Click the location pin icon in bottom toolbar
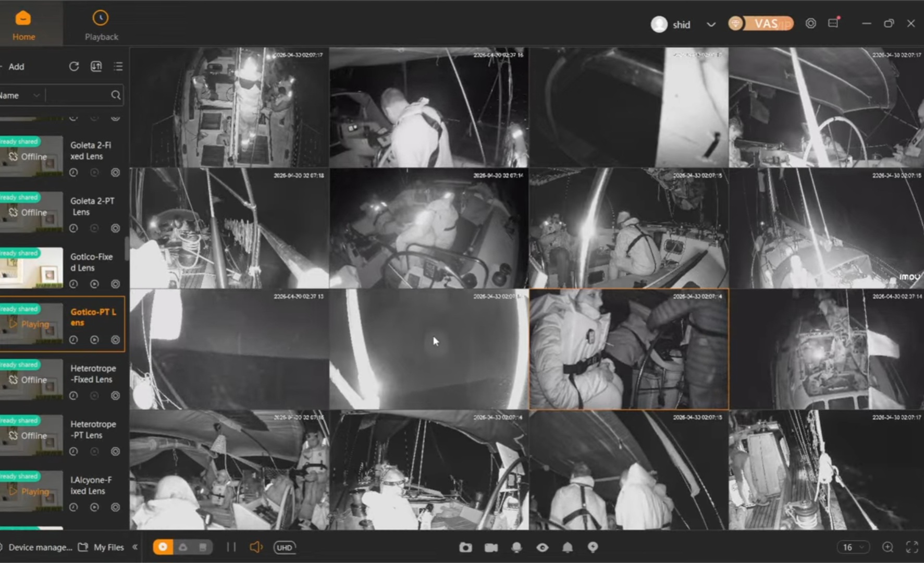The height and width of the screenshot is (563, 924). [593, 547]
